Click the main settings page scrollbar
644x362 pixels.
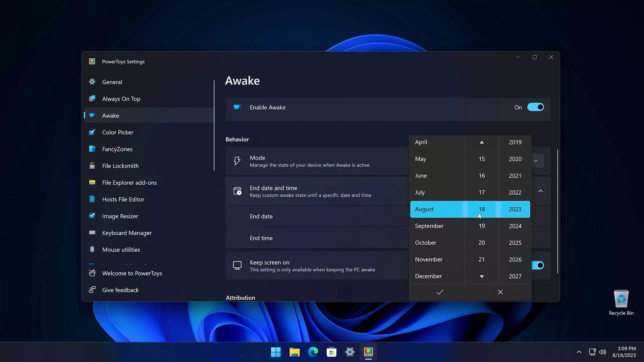(x=557, y=211)
